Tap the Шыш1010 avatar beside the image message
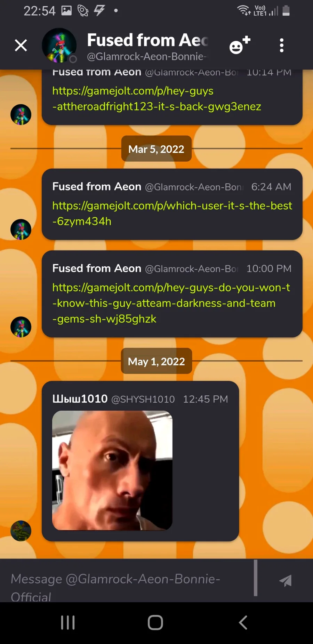Image resolution: width=313 pixels, height=644 pixels. coord(21,531)
